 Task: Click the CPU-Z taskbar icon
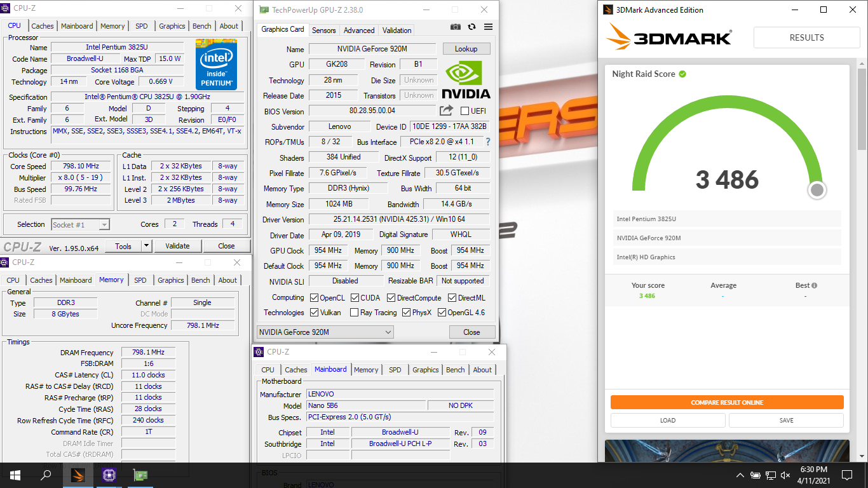109,475
